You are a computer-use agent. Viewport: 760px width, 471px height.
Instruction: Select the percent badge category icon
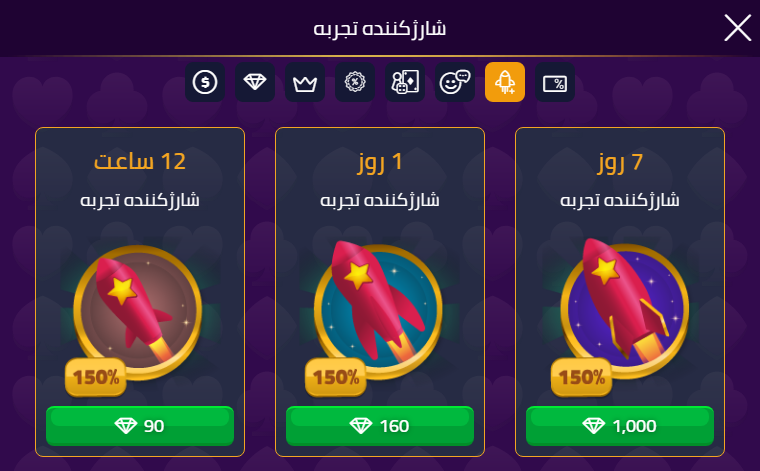click(355, 82)
